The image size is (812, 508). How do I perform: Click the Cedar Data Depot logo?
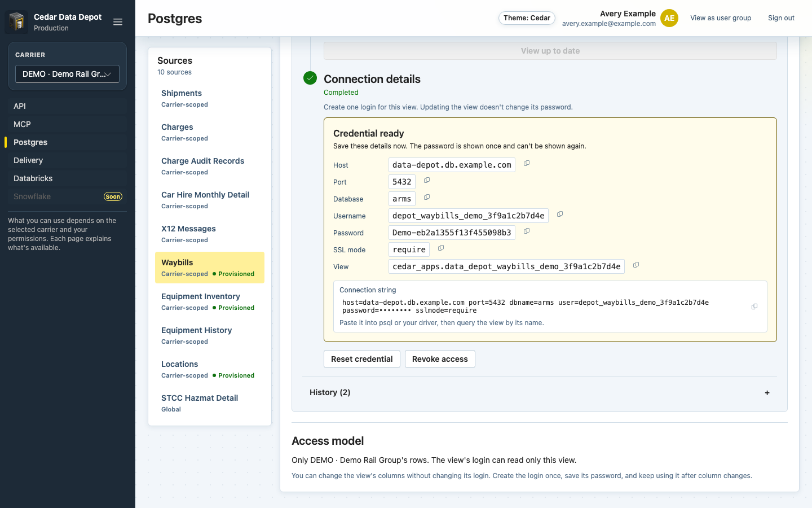pos(17,22)
